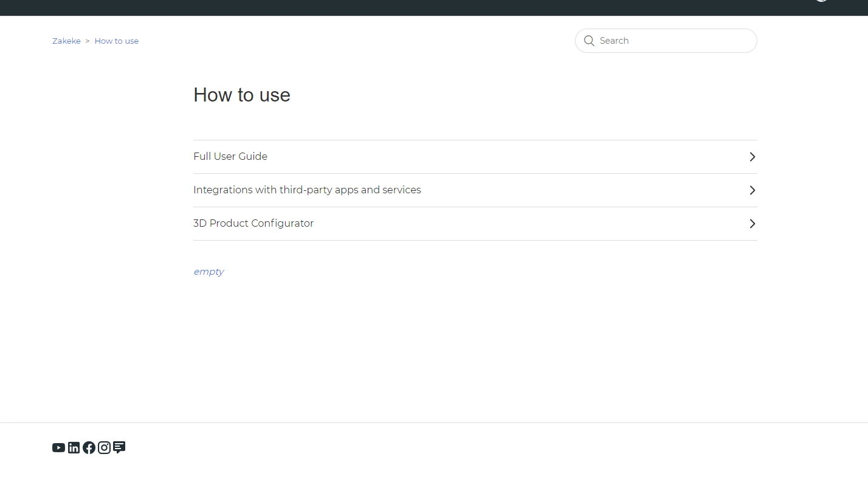The width and height of the screenshot is (868, 499).
Task: Open the YouTube social icon
Action: click(58, 448)
